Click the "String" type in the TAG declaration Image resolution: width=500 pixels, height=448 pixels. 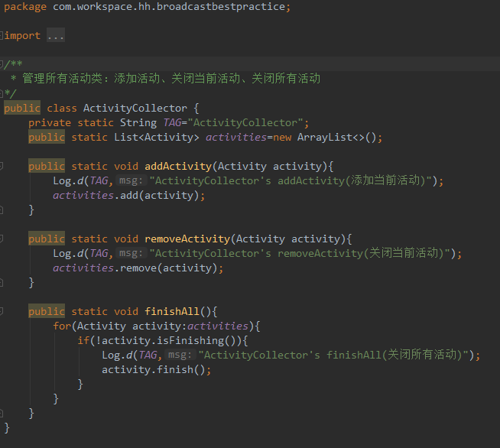point(138,123)
